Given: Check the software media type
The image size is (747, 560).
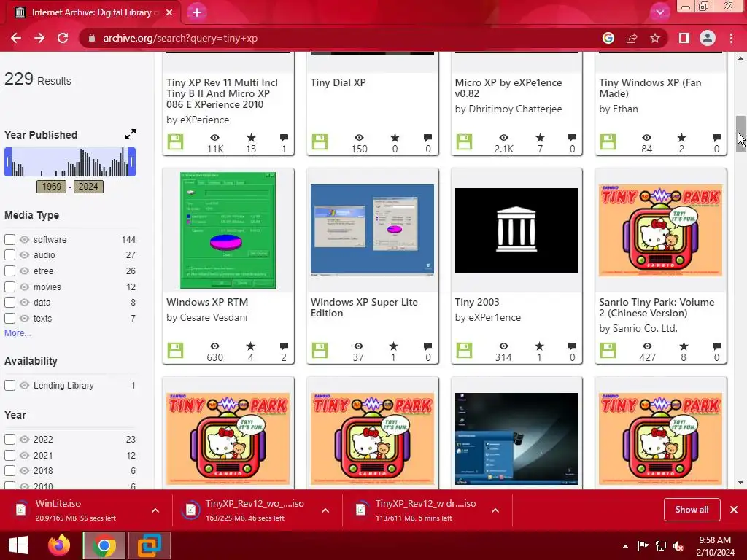Looking at the screenshot, I should pyautogui.click(x=10, y=239).
